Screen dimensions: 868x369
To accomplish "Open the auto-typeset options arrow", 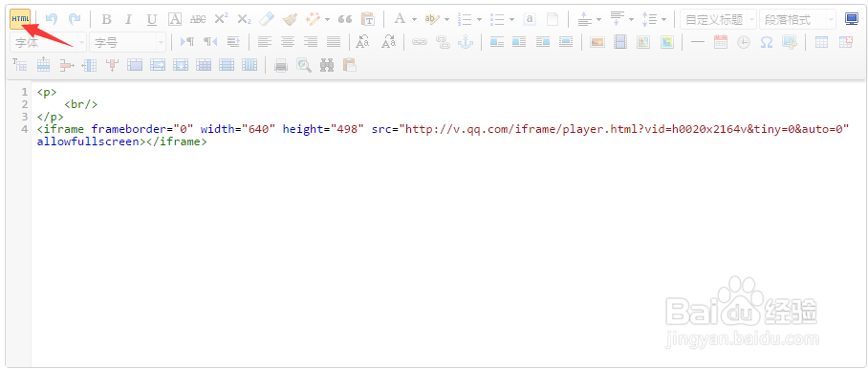I will (327, 20).
